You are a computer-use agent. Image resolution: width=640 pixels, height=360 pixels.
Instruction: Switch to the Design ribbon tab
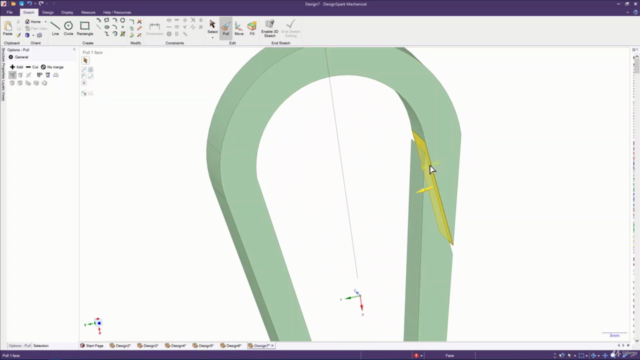48,13
